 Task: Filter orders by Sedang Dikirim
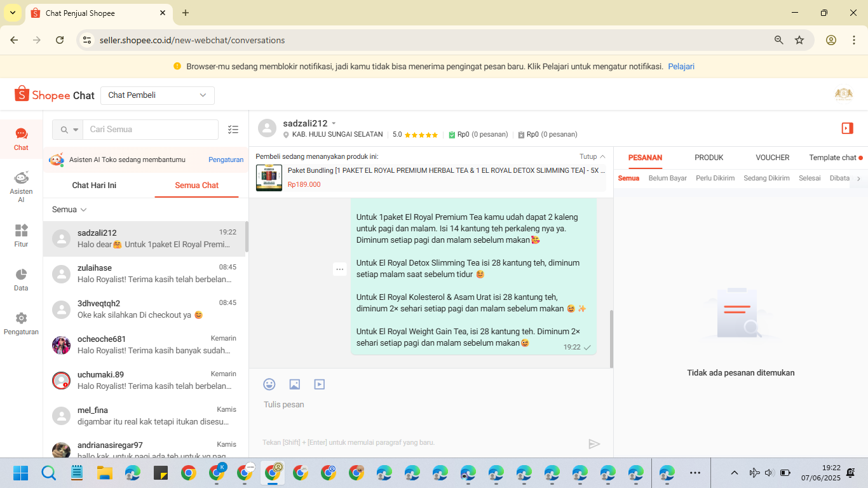[x=767, y=179]
